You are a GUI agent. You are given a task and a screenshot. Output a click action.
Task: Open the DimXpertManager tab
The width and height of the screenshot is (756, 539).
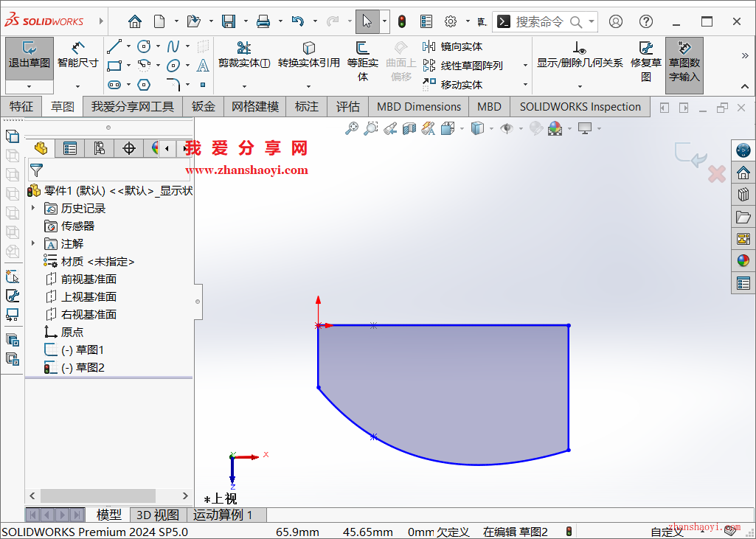coord(129,148)
